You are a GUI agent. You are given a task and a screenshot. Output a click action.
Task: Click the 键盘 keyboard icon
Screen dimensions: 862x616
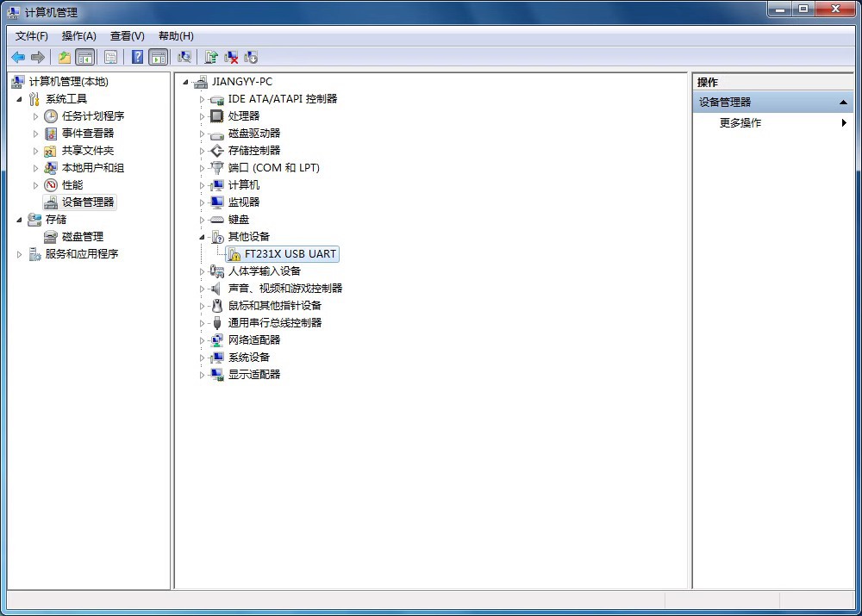[x=217, y=219]
